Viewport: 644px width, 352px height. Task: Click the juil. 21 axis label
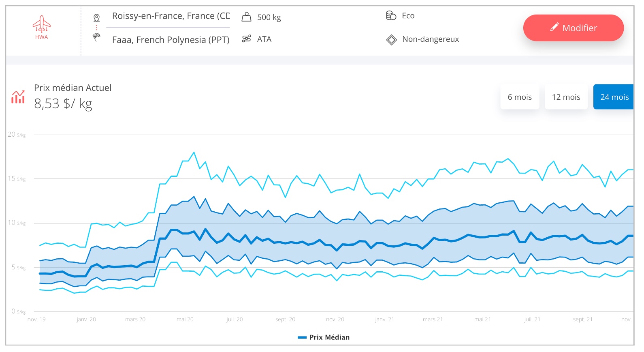532,320
